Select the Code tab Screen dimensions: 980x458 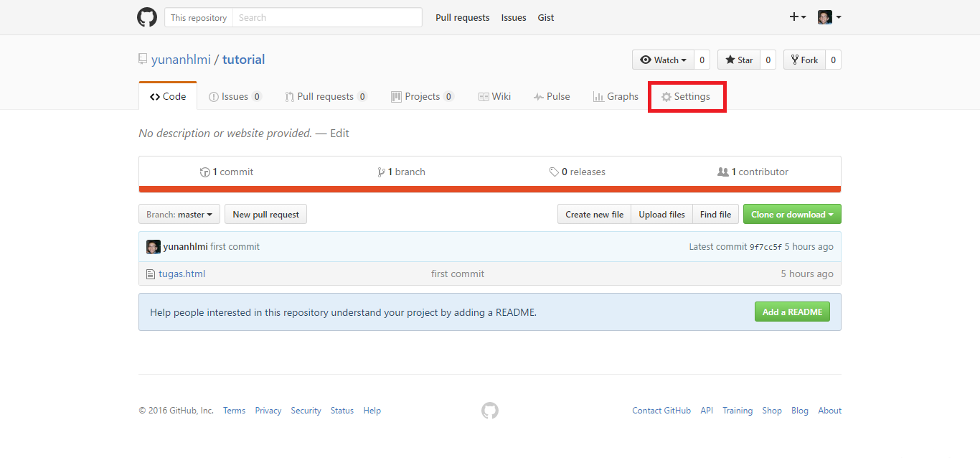click(x=168, y=96)
